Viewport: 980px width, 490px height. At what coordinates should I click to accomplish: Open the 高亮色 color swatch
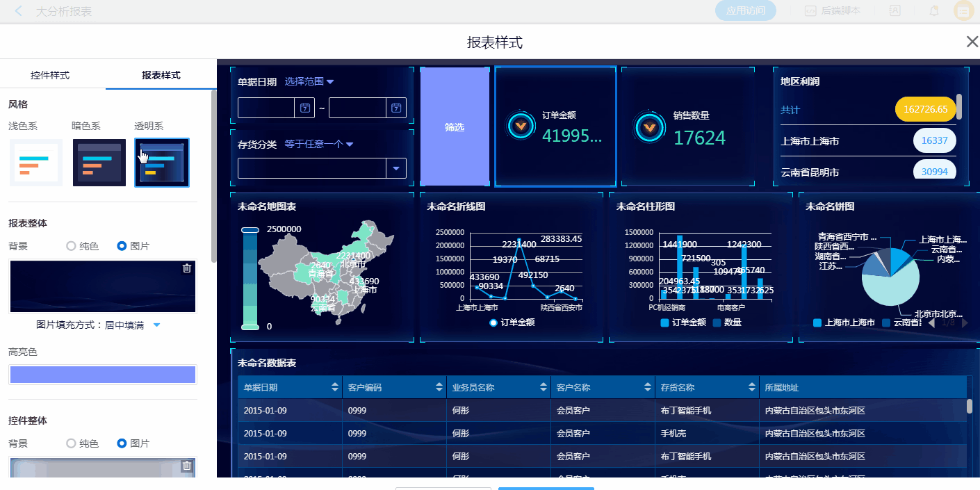(102, 375)
